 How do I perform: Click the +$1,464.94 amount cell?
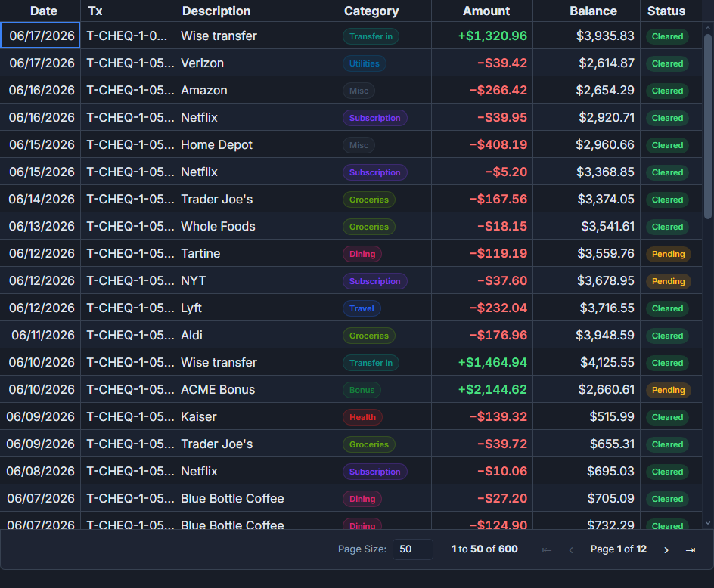[482, 362]
